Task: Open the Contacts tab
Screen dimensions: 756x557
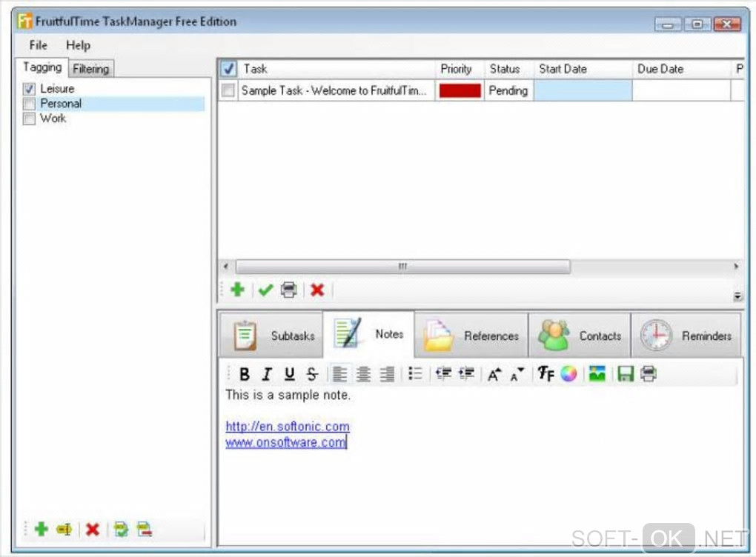Action: pos(580,336)
